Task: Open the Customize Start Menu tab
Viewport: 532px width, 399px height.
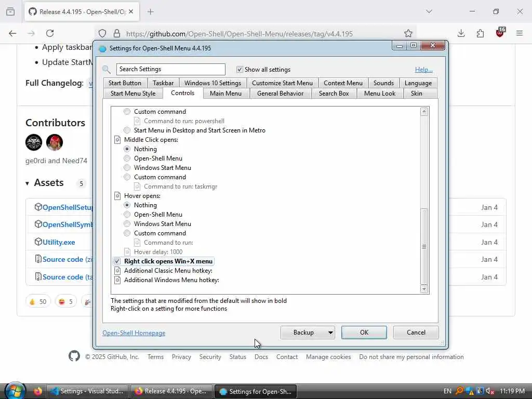Action: pos(282,83)
